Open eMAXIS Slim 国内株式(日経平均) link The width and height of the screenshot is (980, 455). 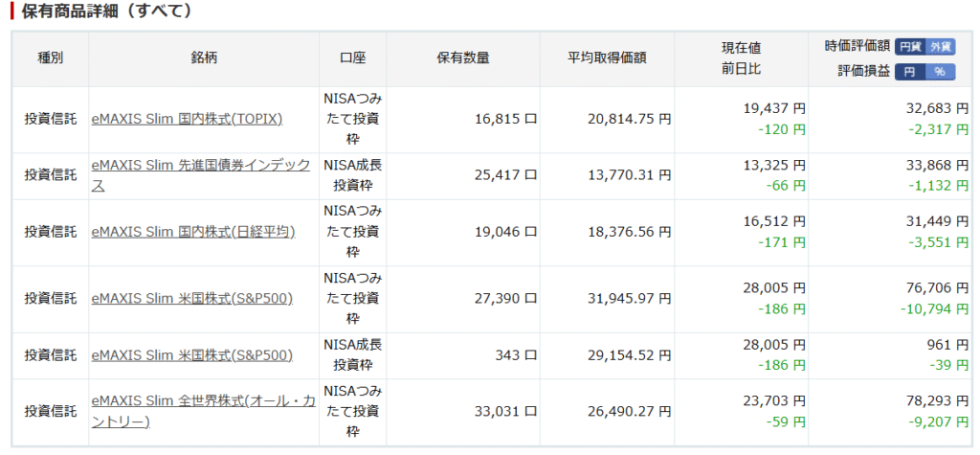tap(192, 232)
